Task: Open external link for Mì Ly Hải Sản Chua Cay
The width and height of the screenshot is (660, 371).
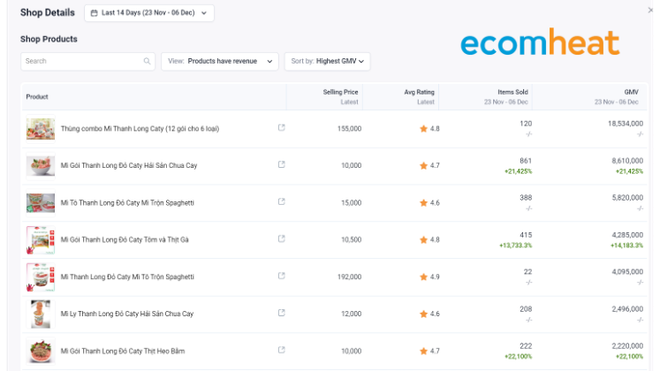Action: (x=282, y=313)
